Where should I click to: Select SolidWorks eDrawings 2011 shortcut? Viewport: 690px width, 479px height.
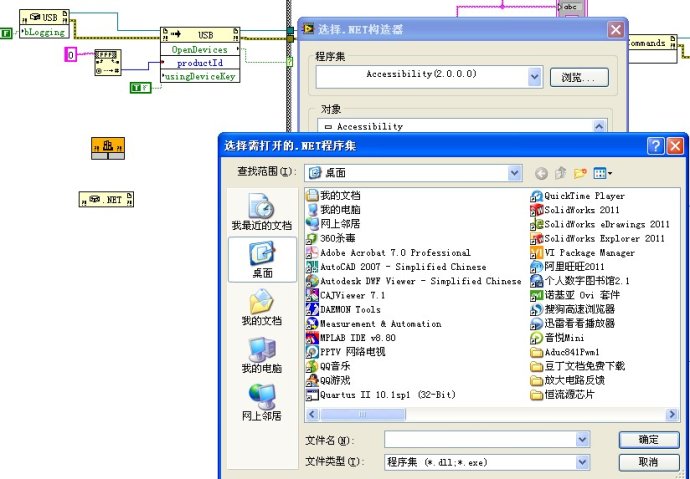600,224
